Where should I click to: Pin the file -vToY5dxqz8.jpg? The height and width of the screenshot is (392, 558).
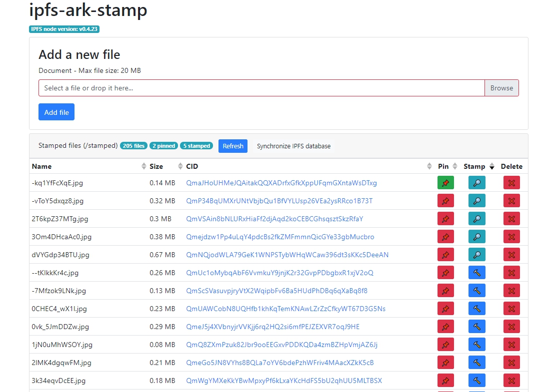(x=445, y=201)
